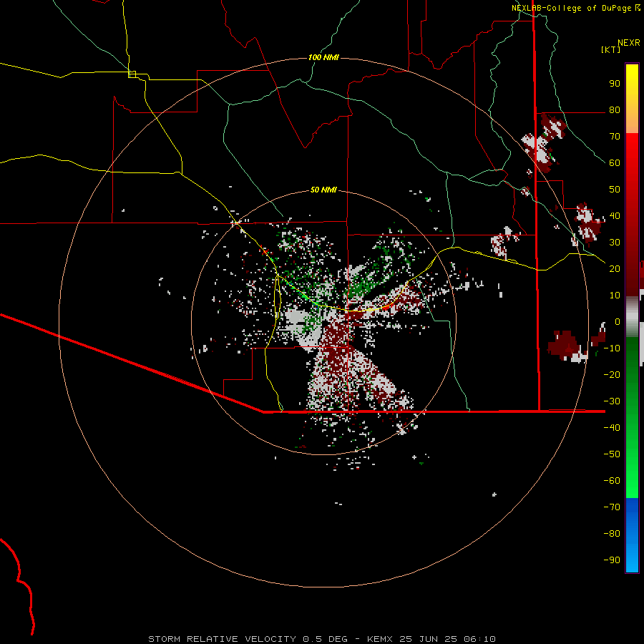The width and height of the screenshot is (644, 644).
Task: Click the -40 value on the velocity scale
Action: coord(612,428)
